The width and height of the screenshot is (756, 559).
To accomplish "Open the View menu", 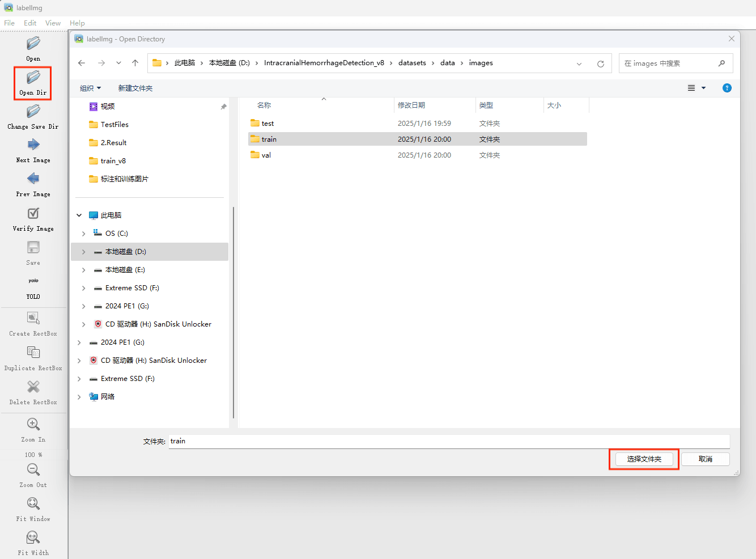I will [x=53, y=23].
